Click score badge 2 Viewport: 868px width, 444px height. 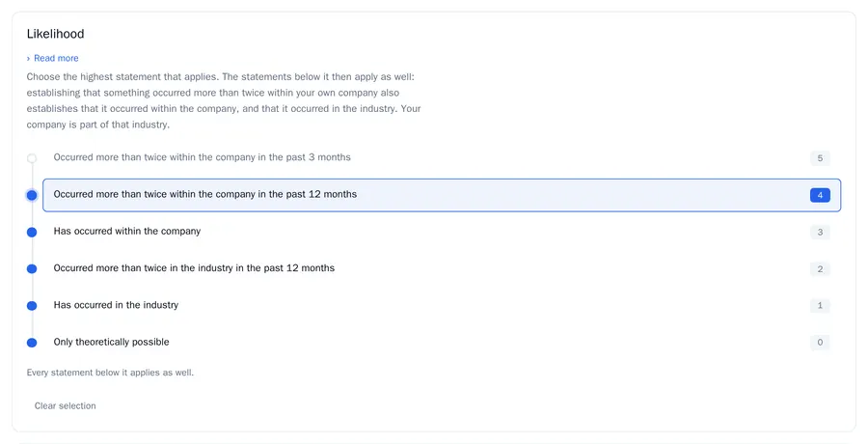click(x=820, y=269)
